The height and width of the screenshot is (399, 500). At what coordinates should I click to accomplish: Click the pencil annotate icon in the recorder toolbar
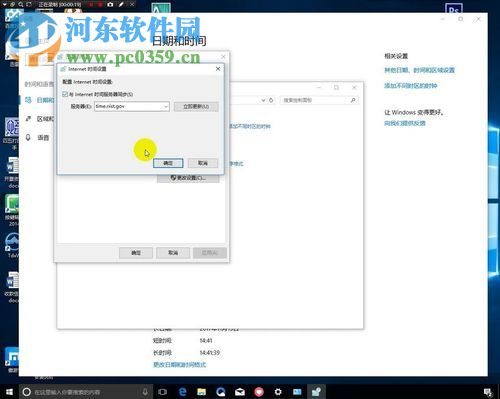[x=121, y=4]
